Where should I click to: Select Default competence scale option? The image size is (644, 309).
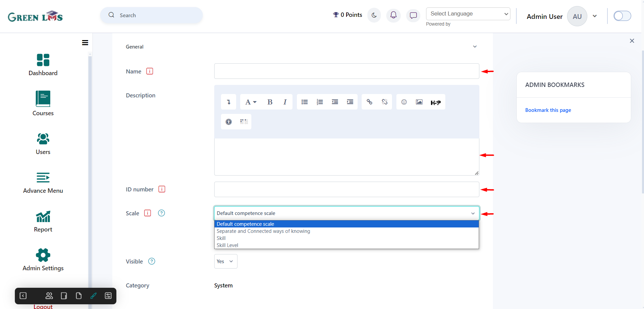(x=346, y=224)
